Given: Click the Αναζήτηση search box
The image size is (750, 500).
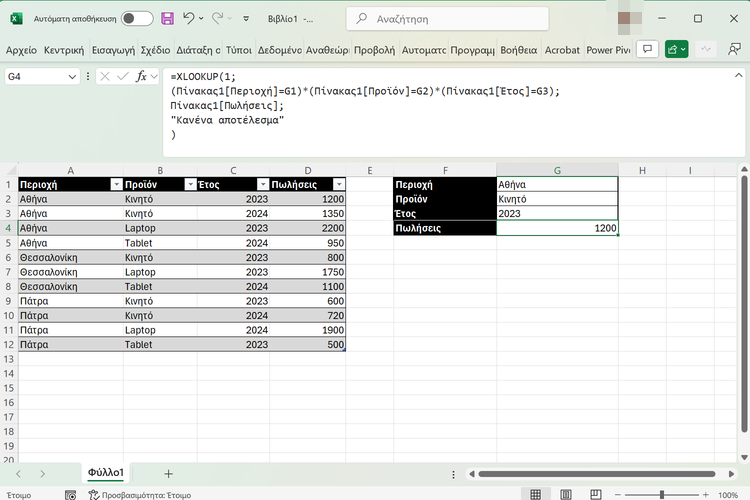Looking at the screenshot, I should click(x=447, y=19).
